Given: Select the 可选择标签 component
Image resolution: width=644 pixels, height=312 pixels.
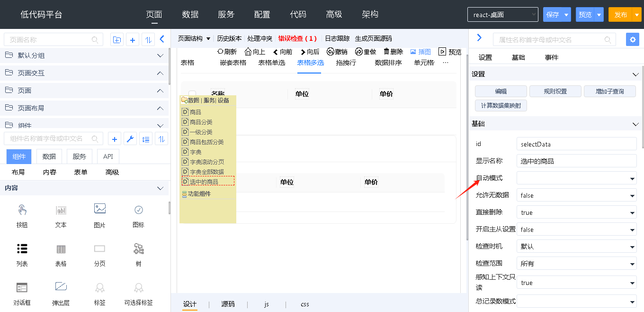Looking at the screenshot, I should point(138,294).
